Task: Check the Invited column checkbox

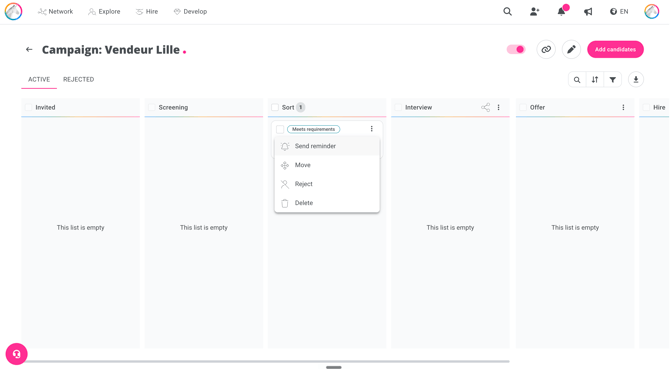Action: [x=29, y=108]
